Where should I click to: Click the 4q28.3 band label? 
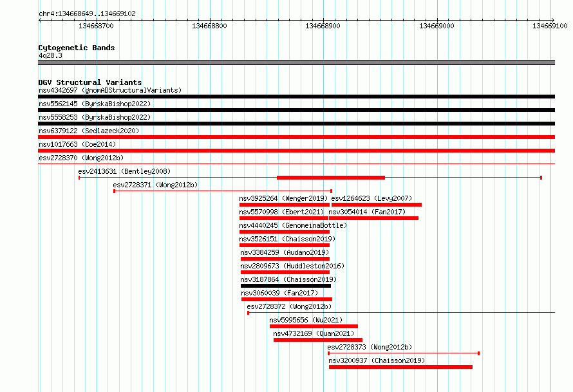(x=50, y=55)
